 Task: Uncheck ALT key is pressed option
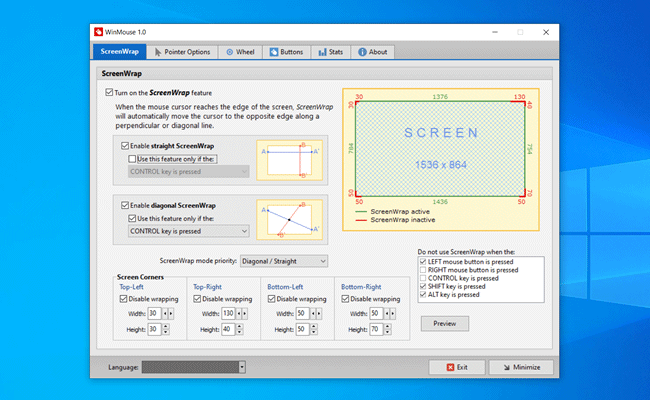(423, 295)
